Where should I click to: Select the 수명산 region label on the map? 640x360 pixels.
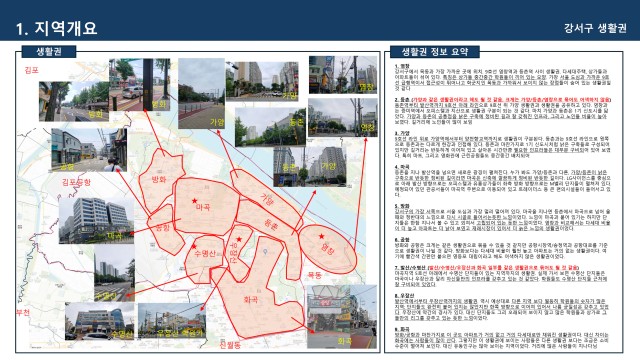point(205,254)
